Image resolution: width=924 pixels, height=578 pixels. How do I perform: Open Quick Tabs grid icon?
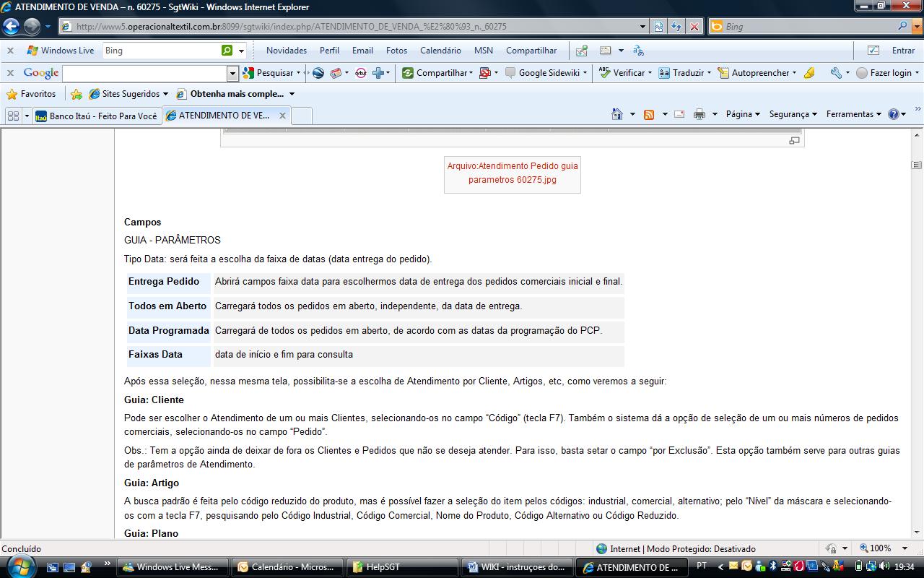coord(12,116)
